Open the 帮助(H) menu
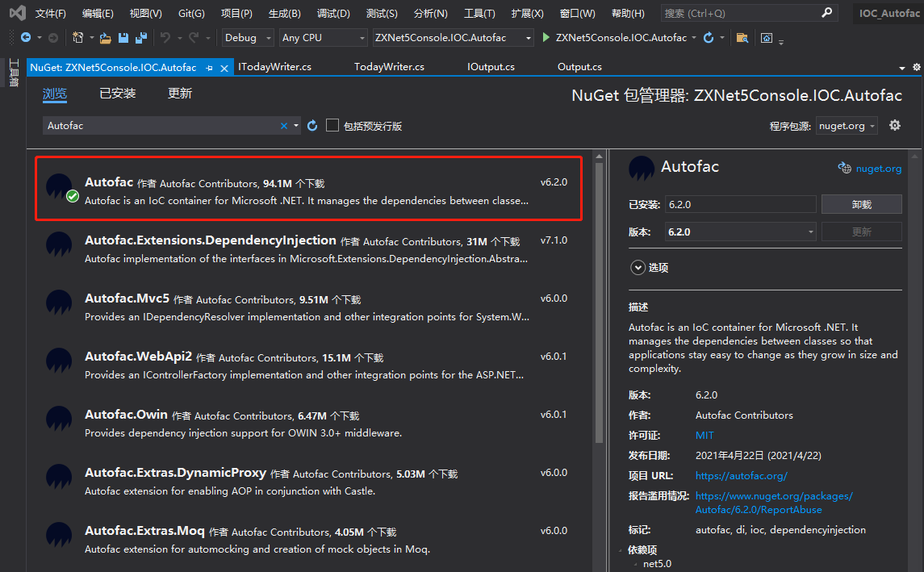 [x=628, y=13]
